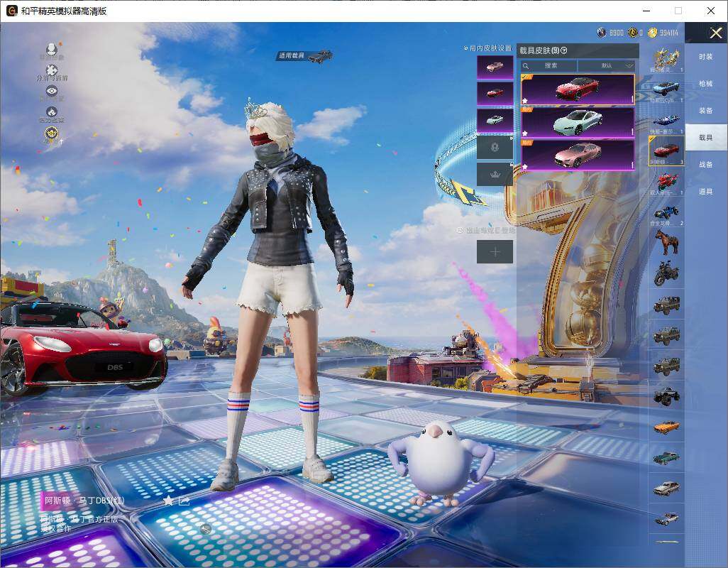Screen dimensions: 728x568
Task: Select the black monster truck icon
Action: pyautogui.click(x=667, y=396)
